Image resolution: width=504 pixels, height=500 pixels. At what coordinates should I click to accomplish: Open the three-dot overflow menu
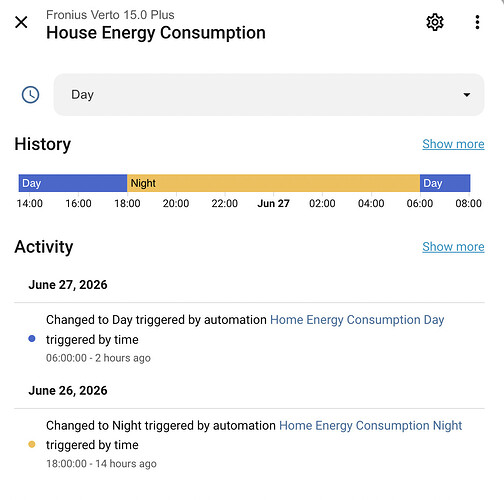click(x=477, y=22)
